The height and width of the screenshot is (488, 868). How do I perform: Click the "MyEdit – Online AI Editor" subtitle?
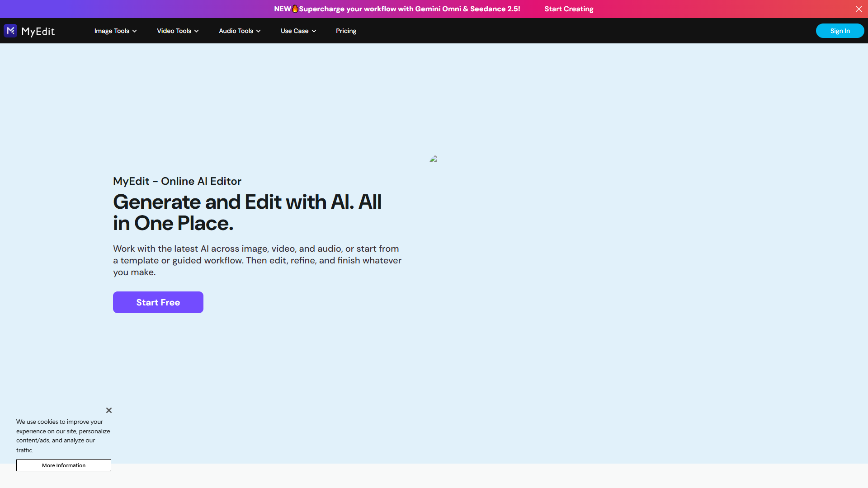[x=177, y=181]
